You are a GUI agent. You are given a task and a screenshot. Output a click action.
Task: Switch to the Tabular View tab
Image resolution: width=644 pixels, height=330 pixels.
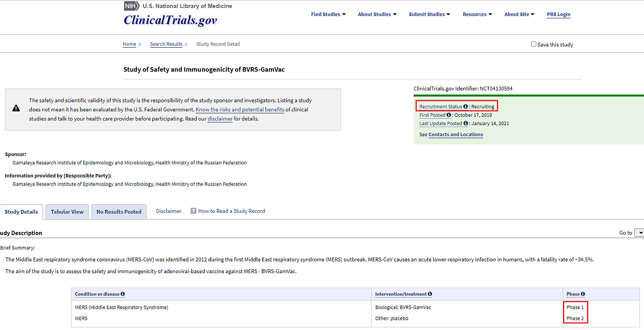pos(67,212)
